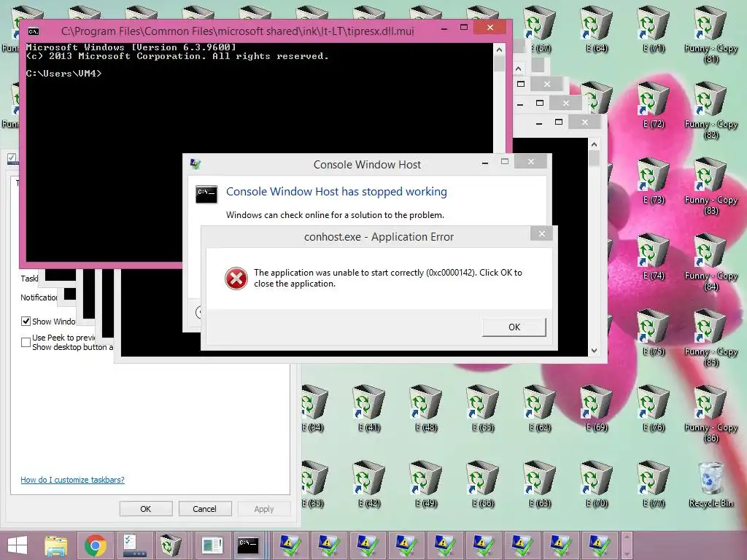Select the Funny - Copy (83) icon

711,186
